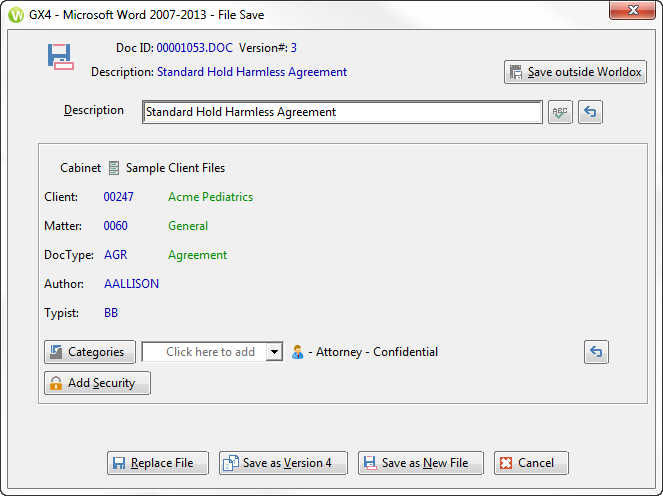Click the 'Matter:' field label
The width and height of the screenshot is (663, 496).
coord(63,226)
